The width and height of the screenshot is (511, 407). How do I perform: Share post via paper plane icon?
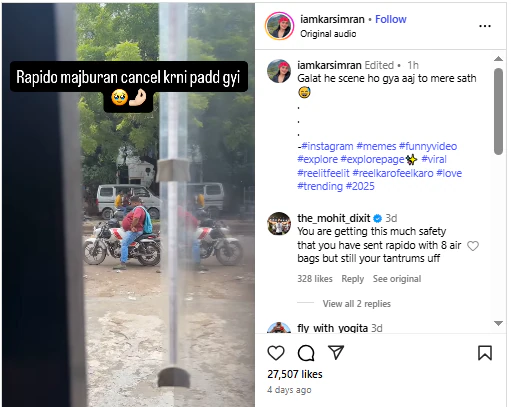pos(336,352)
